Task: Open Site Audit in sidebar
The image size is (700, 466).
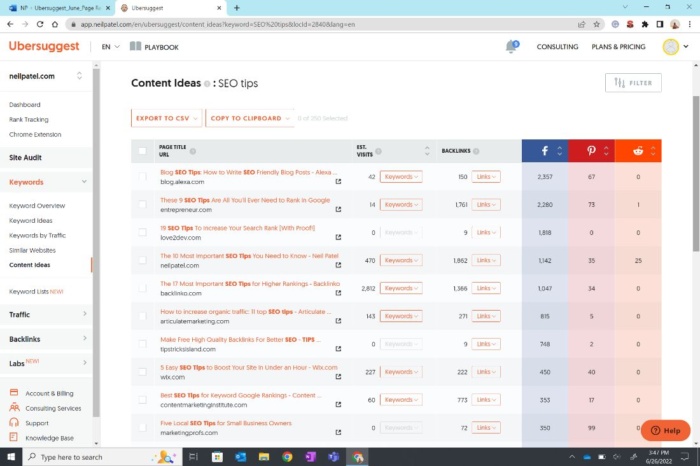Action: 25,157
